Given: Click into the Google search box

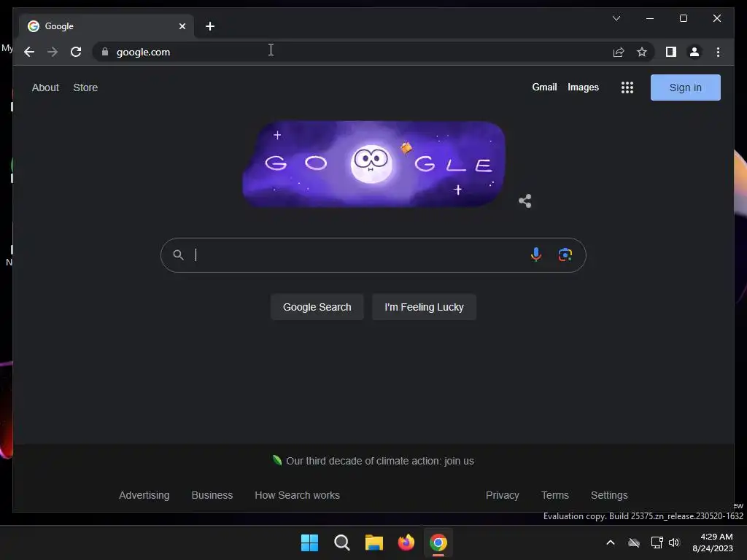Looking at the screenshot, I should (x=373, y=255).
